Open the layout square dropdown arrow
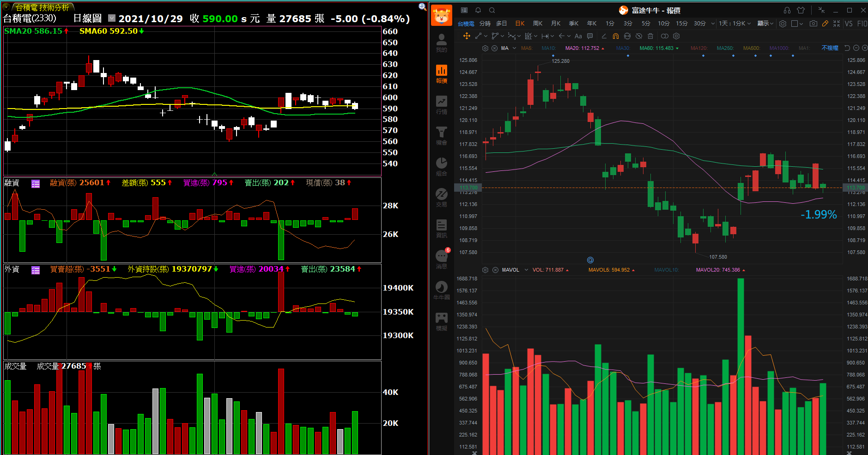The image size is (868, 455). point(801,24)
